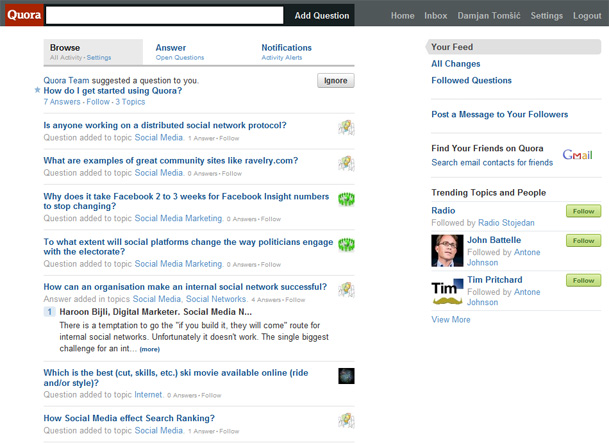
Task: Follow John Battelle
Action: [581, 241]
